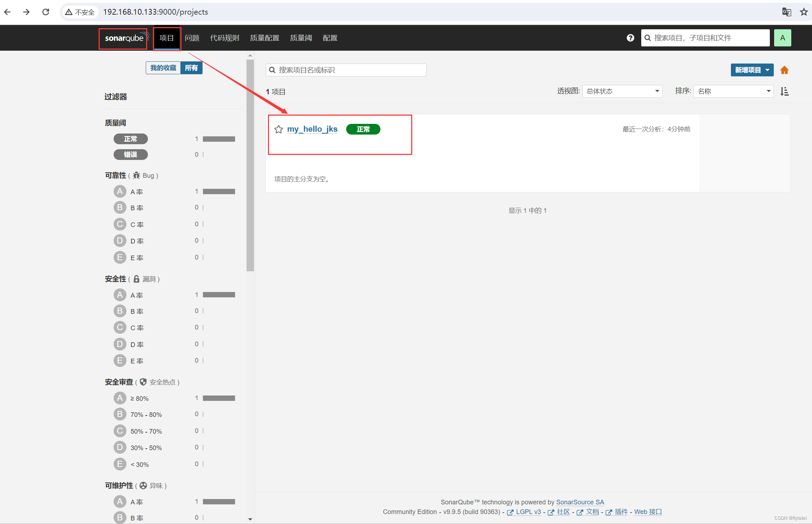This screenshot has height=524, width=812.
Task: Filter Security Review C rating 50% - 70%
Action: [120, 431]
